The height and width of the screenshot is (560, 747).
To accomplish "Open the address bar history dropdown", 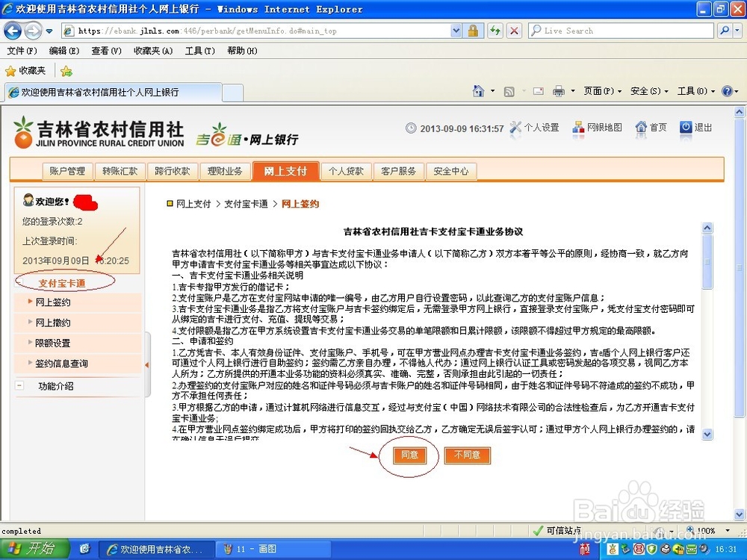I will click(x=456, y=31).
